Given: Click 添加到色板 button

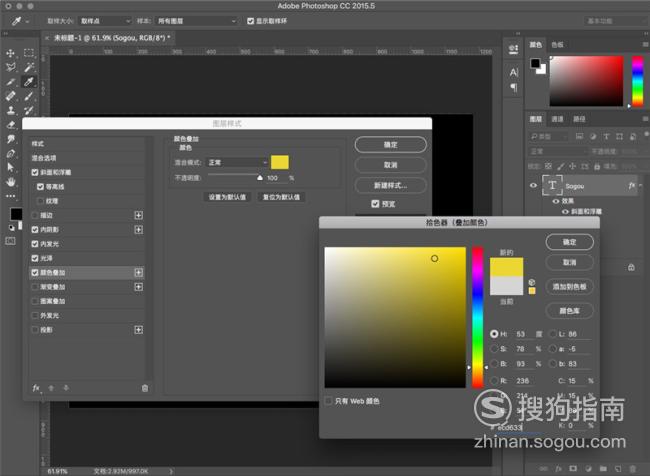Looking at the screenshot, I should pos(570,287).
